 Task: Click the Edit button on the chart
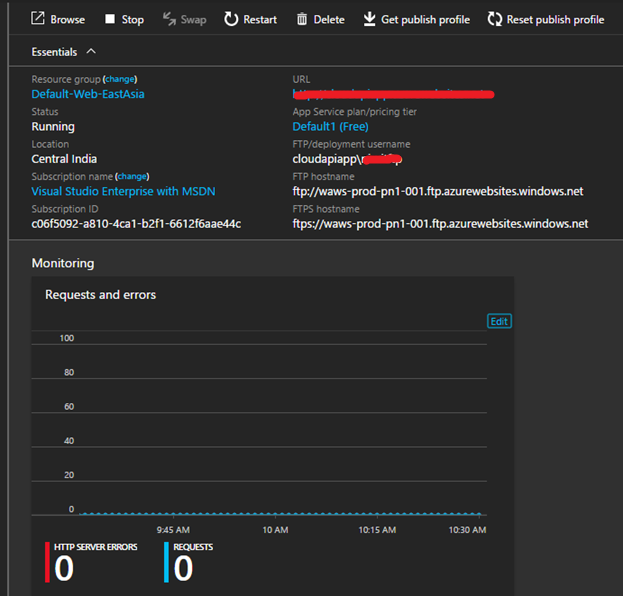click(499, 321)
